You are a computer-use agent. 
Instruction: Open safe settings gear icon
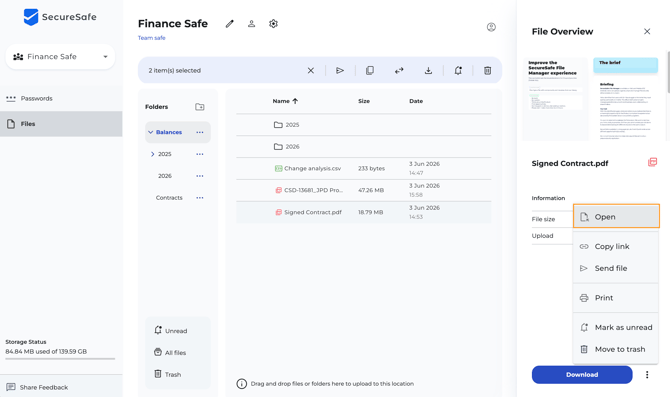coord(273,24)
